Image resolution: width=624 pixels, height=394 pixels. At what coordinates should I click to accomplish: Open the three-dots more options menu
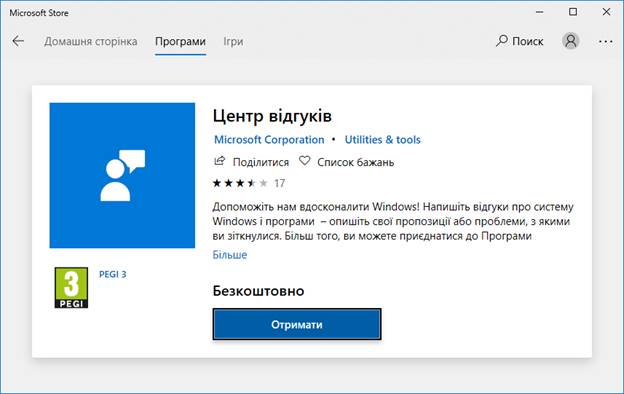point(605,41)
